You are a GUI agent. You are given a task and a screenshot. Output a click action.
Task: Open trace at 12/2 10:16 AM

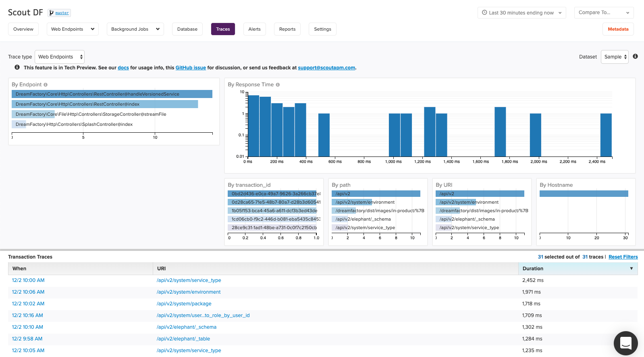[x=27, y=315]
